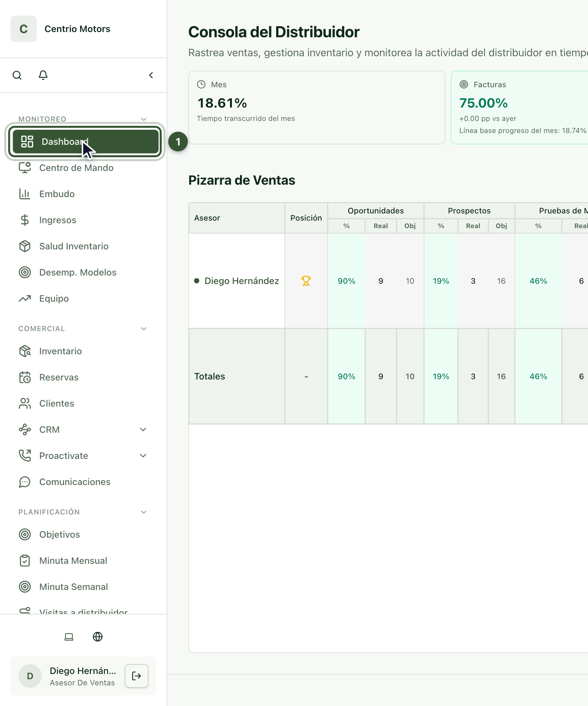Open Objetivos under Planificación
This screenshot has height=706, width=588.
click(83, 534)
